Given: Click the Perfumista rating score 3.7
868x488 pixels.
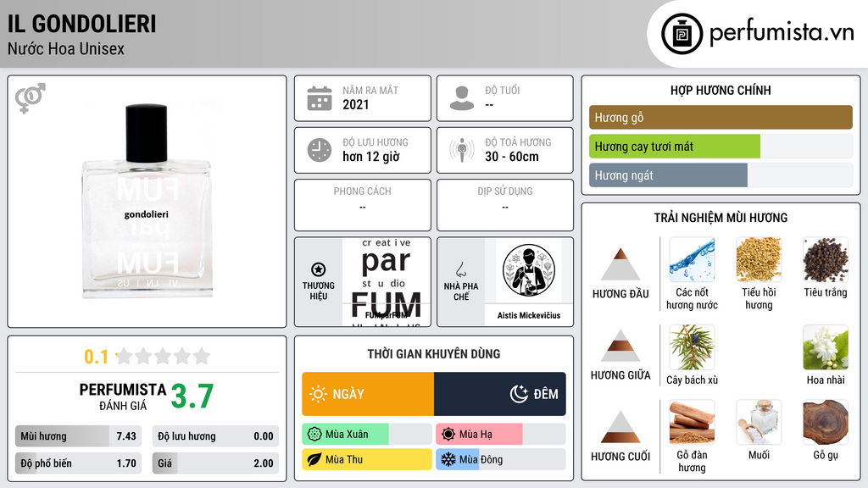Looking at the screenshot, I should (x=192, y=396).
